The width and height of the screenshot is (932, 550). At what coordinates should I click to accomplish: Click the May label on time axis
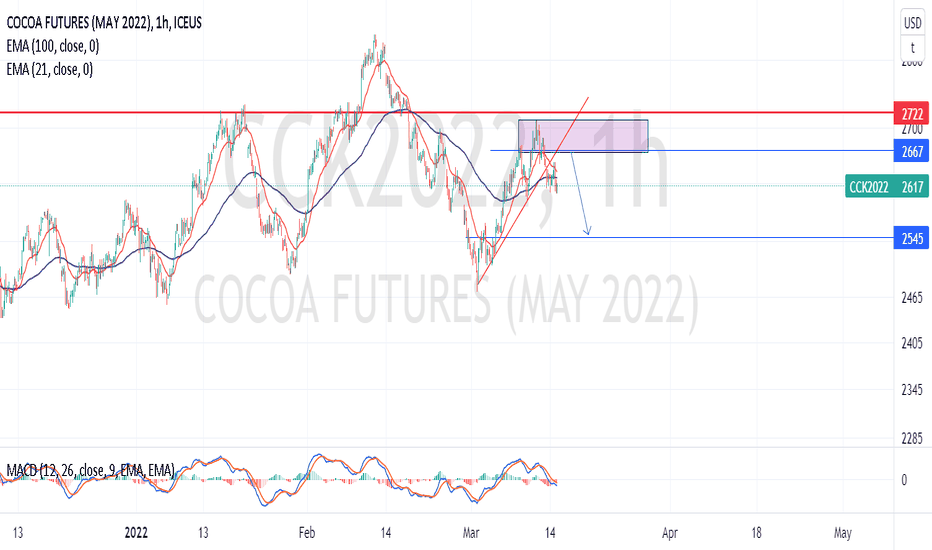pyautogui.click(x=842, y=532)
